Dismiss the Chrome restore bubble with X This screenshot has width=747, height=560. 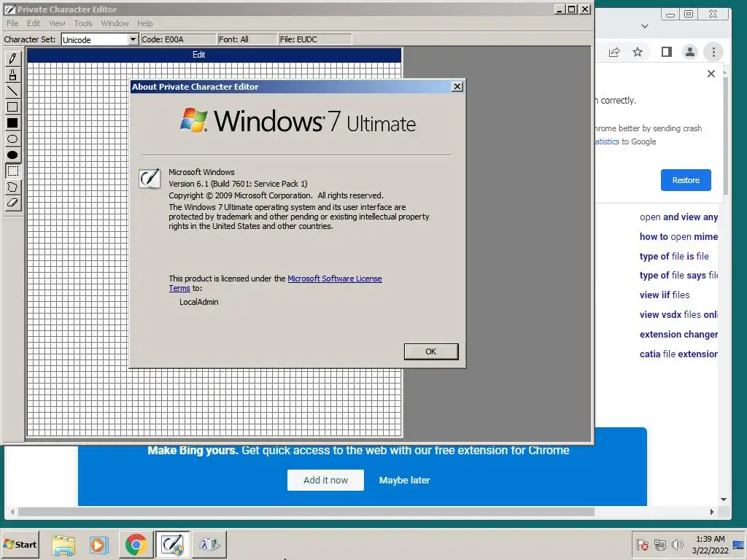tap(711, 74)
